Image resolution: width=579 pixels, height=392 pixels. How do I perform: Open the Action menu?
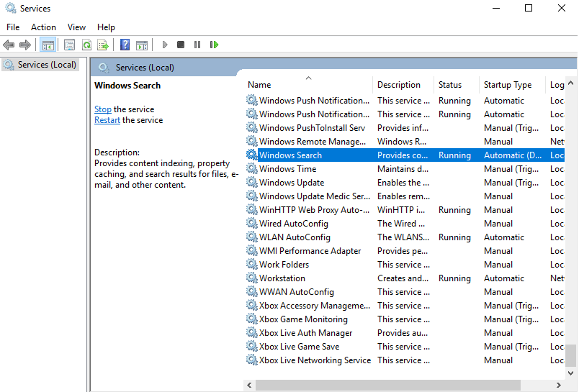tap(44, 27)
